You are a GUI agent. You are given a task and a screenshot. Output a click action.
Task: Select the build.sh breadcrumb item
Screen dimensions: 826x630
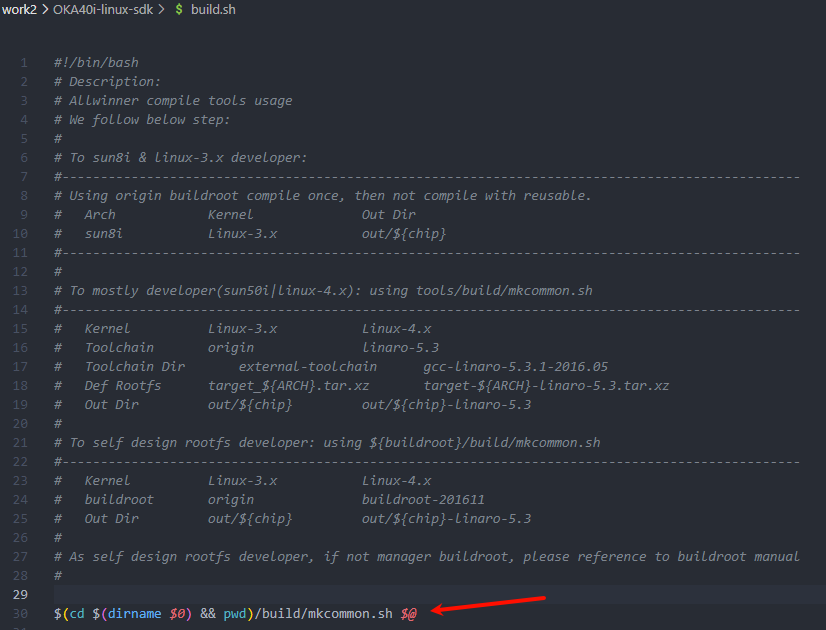point(213,9)
